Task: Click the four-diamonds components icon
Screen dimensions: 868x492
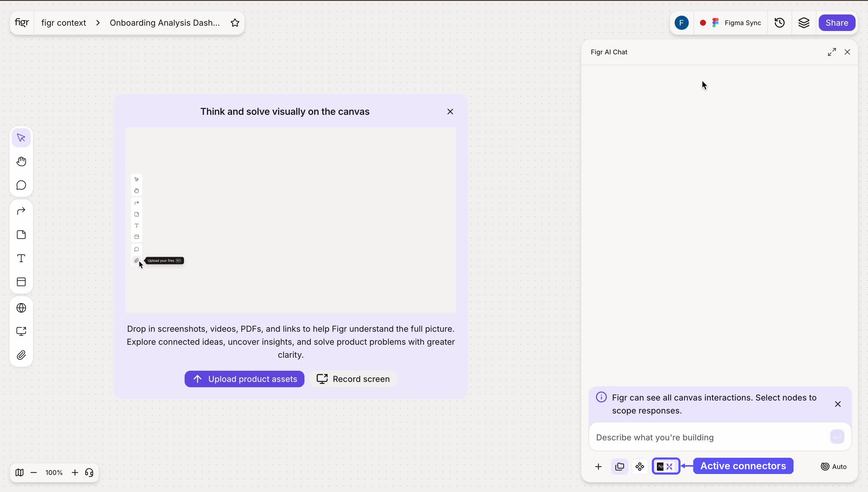Action: point(639,467)
